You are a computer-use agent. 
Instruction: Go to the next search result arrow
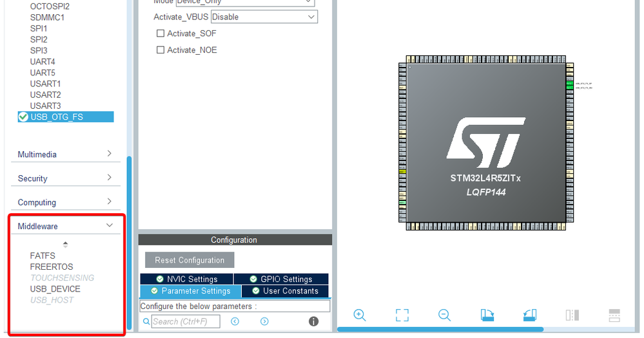[264, 322]
